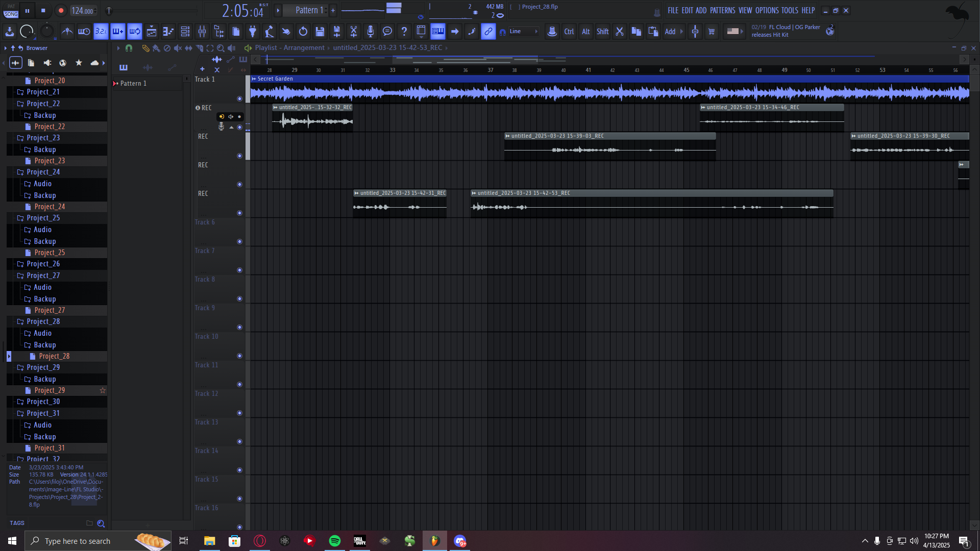Toggle mute for Track 6
The height and width of the screenshot is (551, 980).
239,241
